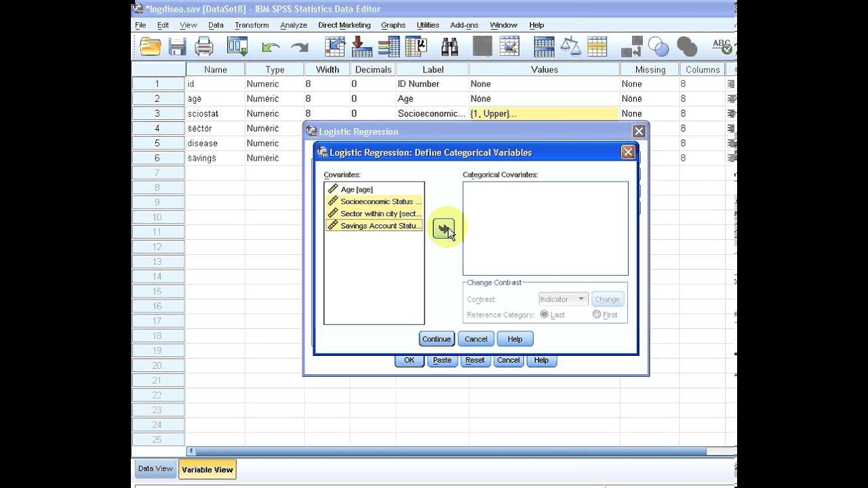Click the 'savings' variable name cell
868x488 pixels.
click(215, 158)
